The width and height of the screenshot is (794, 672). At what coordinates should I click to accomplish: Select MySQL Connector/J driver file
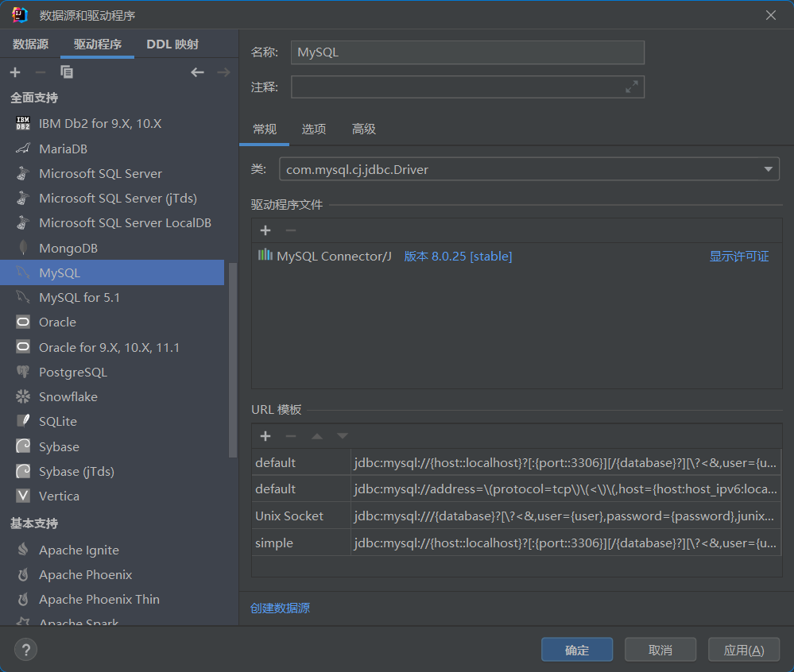[334, 257]
